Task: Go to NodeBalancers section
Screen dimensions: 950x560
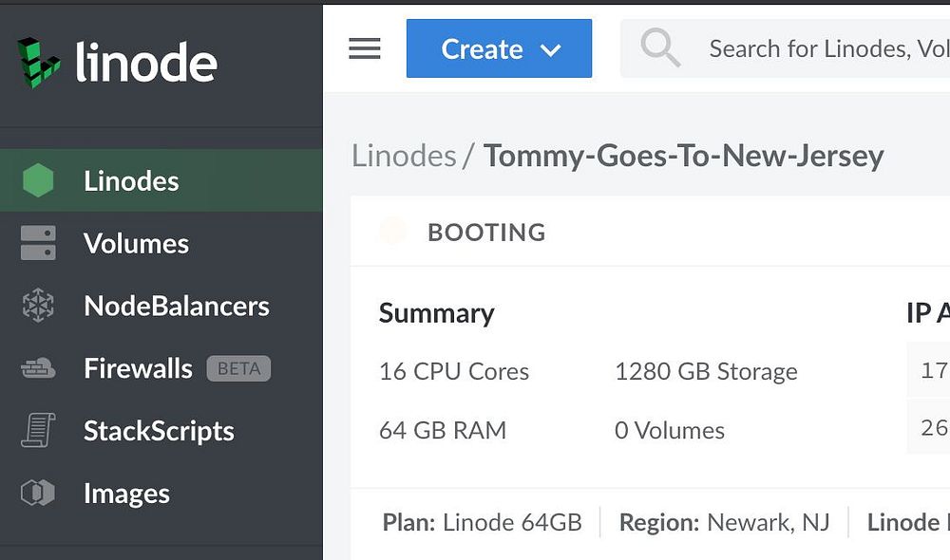Action: tap(176, 306)
